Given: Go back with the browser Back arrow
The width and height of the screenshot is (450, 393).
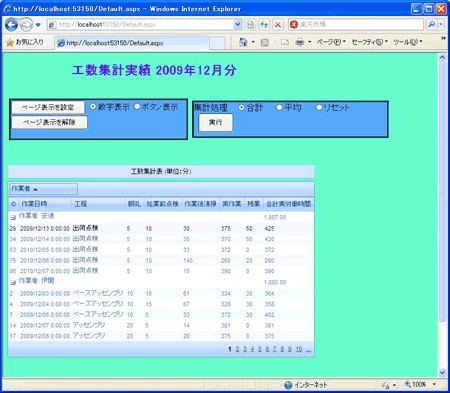Looking at the screenshot, I should tap(12, 25).
